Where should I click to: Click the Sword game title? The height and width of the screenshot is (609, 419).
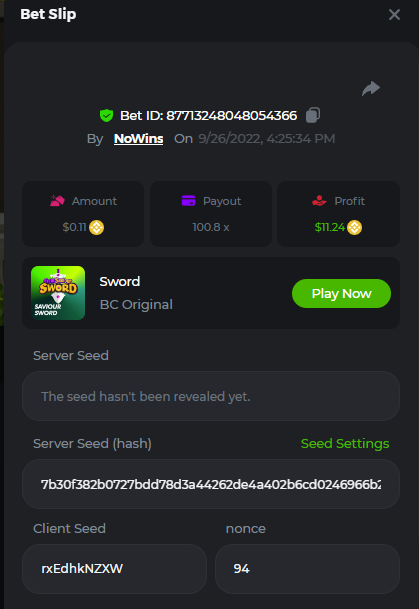(120, 281)
